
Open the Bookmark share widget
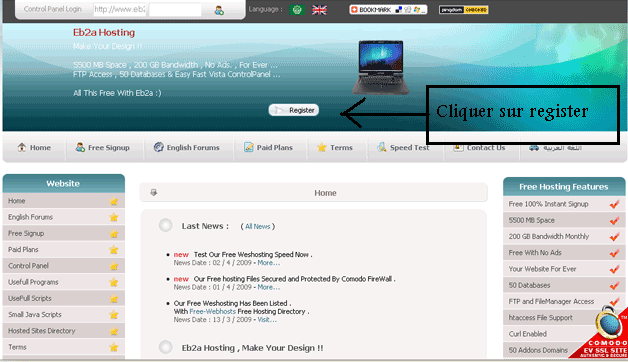pyautogui.click(x=388, y=10)
